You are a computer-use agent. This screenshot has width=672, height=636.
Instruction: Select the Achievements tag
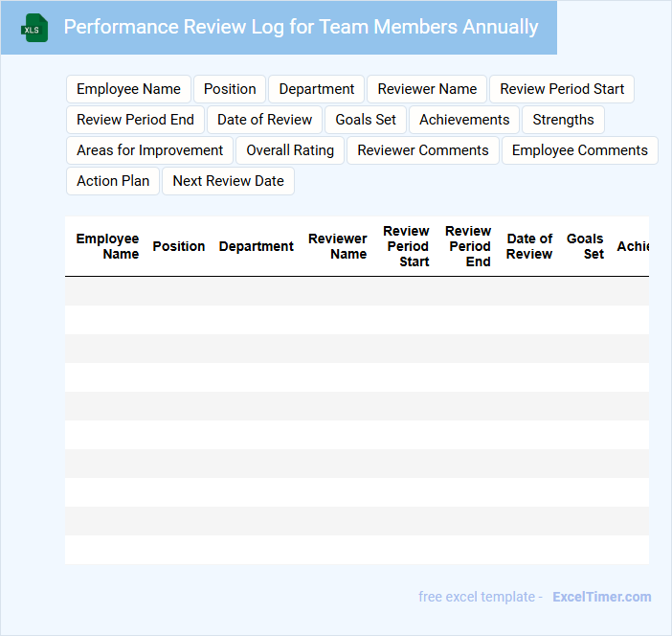(x=464, y=120)
